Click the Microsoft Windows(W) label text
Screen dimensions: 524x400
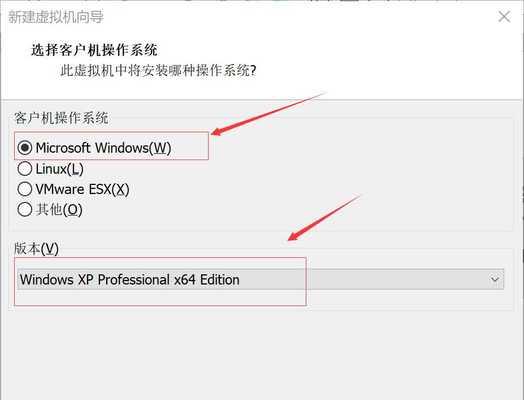click(x=103, y=148)
